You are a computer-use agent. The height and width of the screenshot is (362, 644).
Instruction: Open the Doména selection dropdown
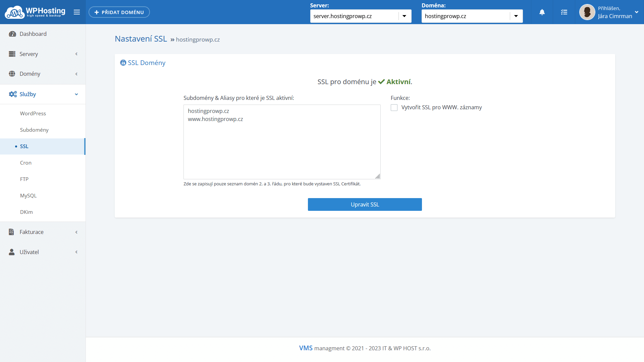point(516,16)
